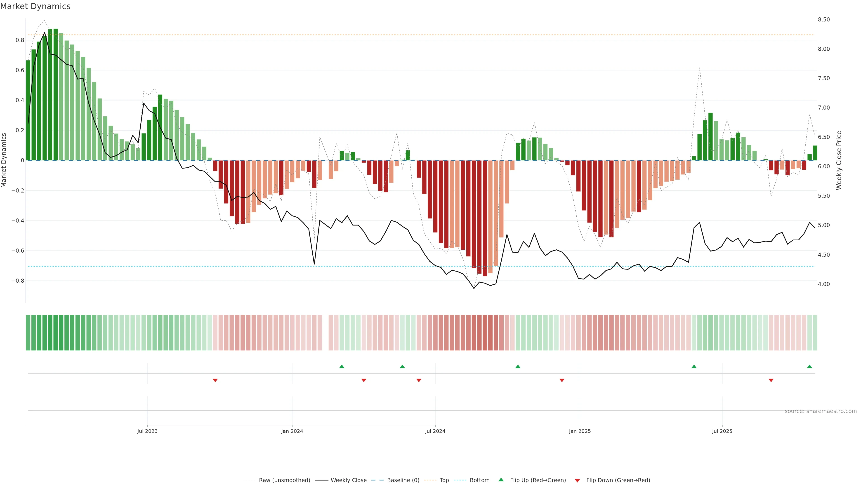This screenshot has width=868, height=488.
Task: Click the green Flip Up legend triangle
Action: click(x=501, y=480)
